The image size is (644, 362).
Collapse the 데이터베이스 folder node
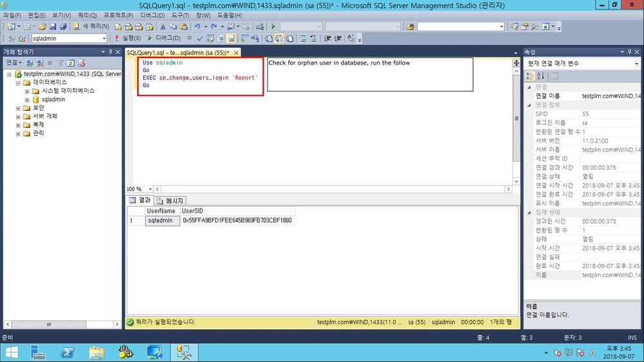18,82
